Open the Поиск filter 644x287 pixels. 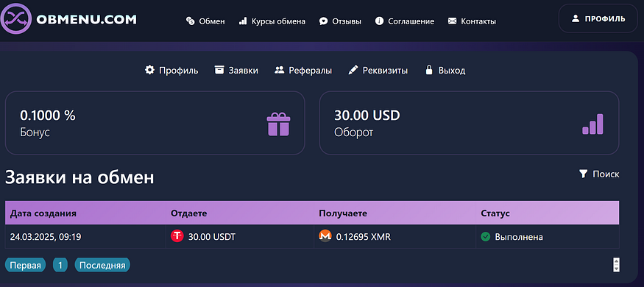(599, 174)
